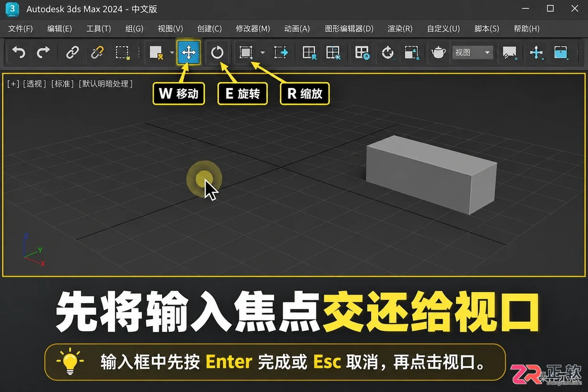Click the [默认明暗处理] shading label
Screen dimensions: 588x392
pos(105,84)
